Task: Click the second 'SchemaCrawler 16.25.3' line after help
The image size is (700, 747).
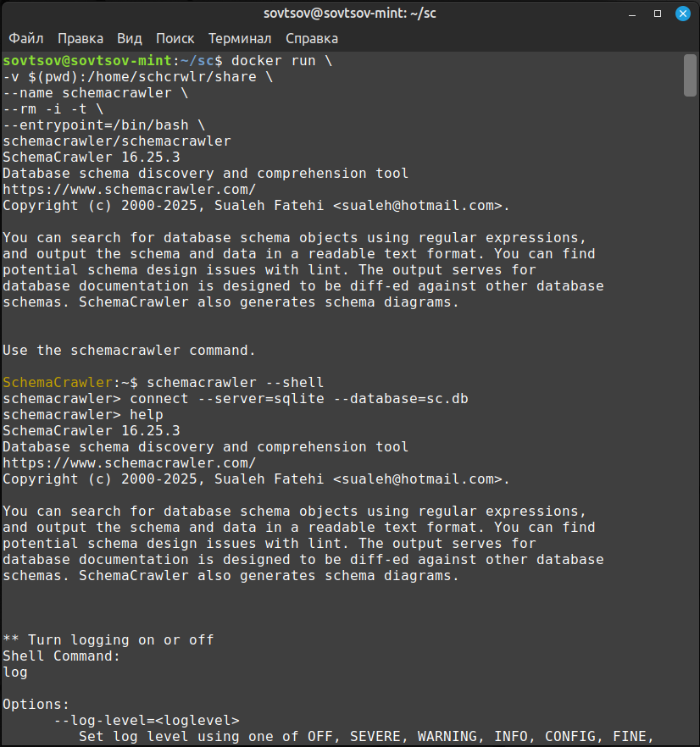Action: click(91, 431)
